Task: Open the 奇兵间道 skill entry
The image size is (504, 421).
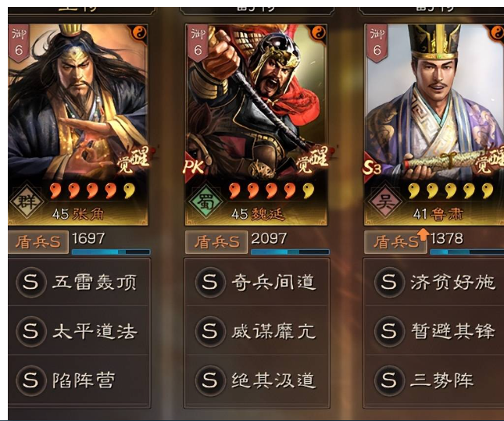Action: 257,282
